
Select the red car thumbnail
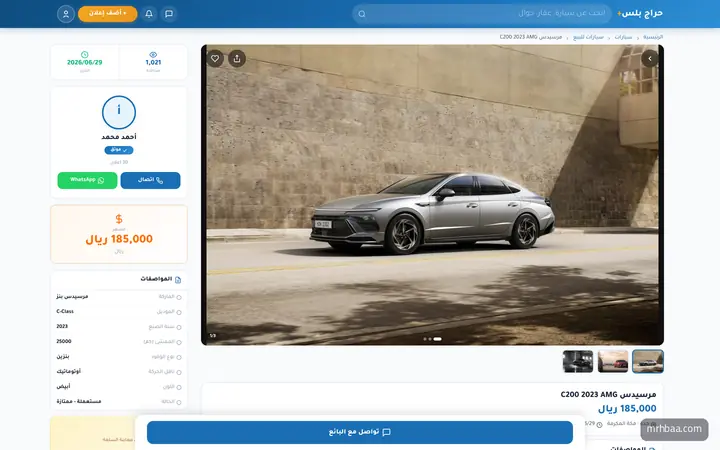pos(613,361)
